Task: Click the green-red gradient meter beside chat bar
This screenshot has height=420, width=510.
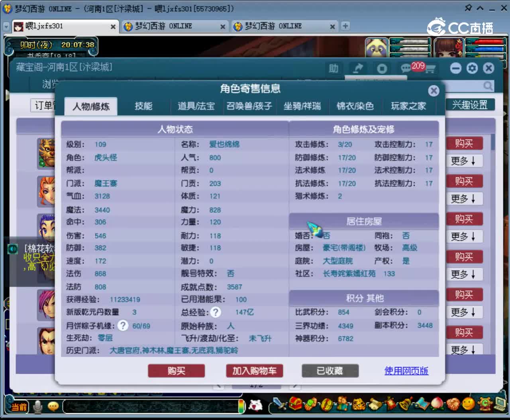Action: 241,406
